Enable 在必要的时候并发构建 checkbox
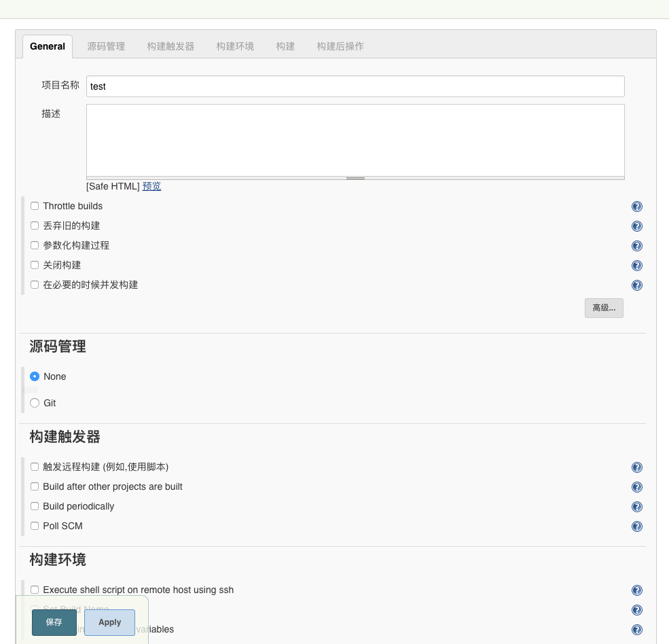The width and height of the screenshot is (669, 644). tap(35, 285)
